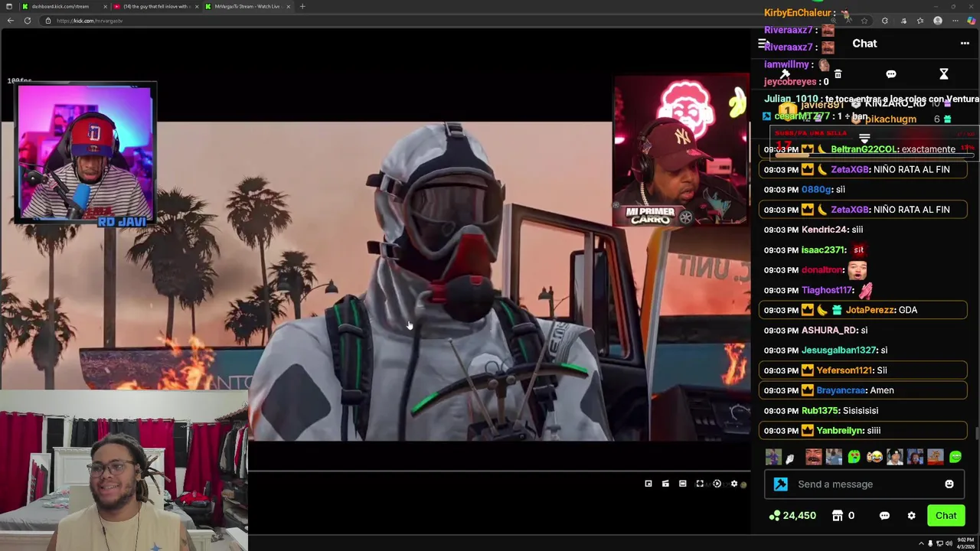Show hidden system tray icons

921,544
